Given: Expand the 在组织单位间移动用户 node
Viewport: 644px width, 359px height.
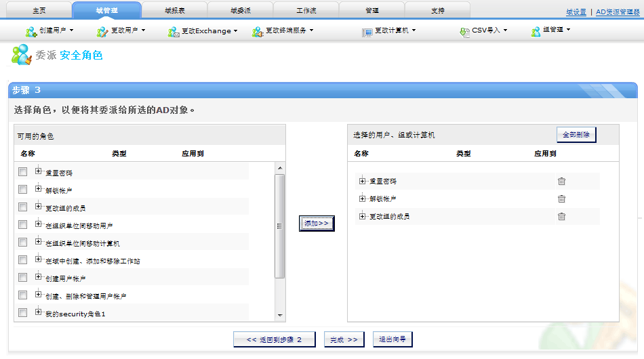Looking at the screenshot, I should coord(38,224).
